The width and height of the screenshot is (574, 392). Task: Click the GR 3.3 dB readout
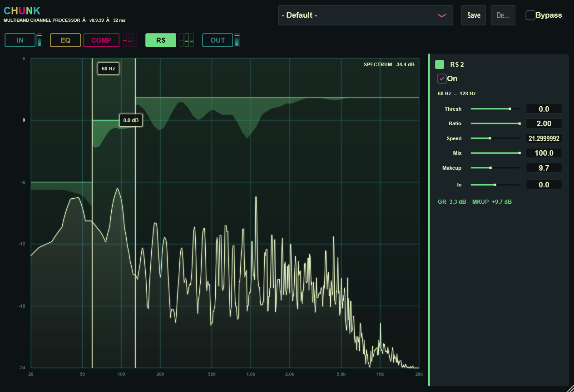point(452,201)
